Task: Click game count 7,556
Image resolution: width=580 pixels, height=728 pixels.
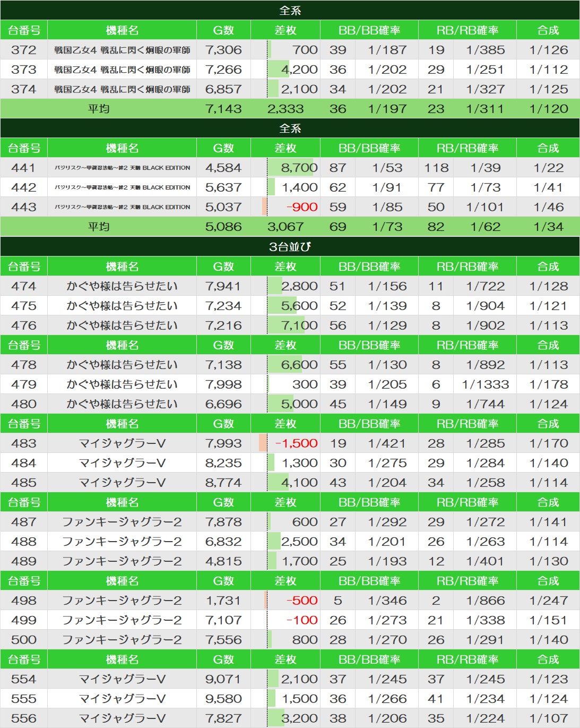Action: 223,640
